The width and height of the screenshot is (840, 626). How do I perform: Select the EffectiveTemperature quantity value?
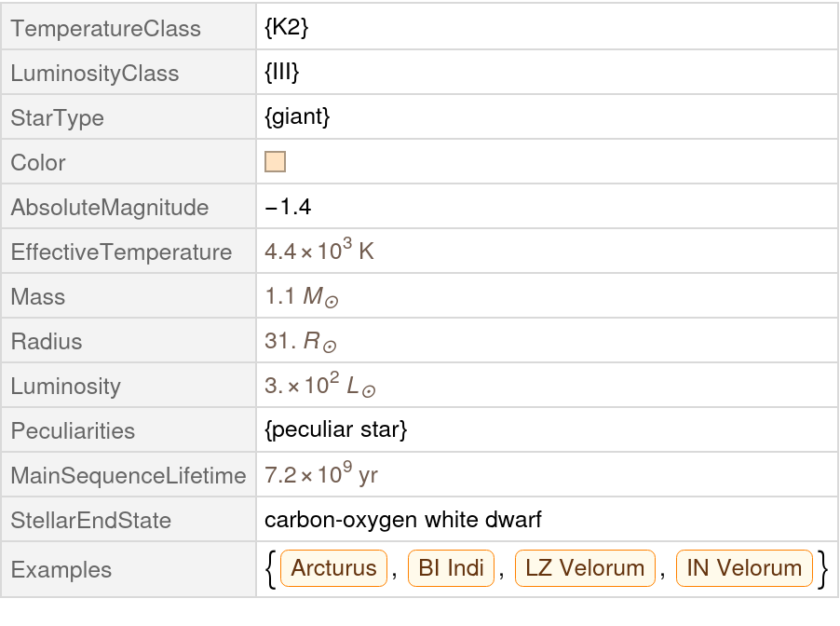(x=318, y=251)
